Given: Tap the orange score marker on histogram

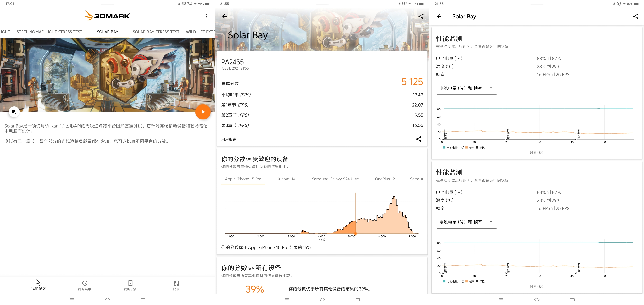Looking at the screenshot, I should [x=356, y=234].
